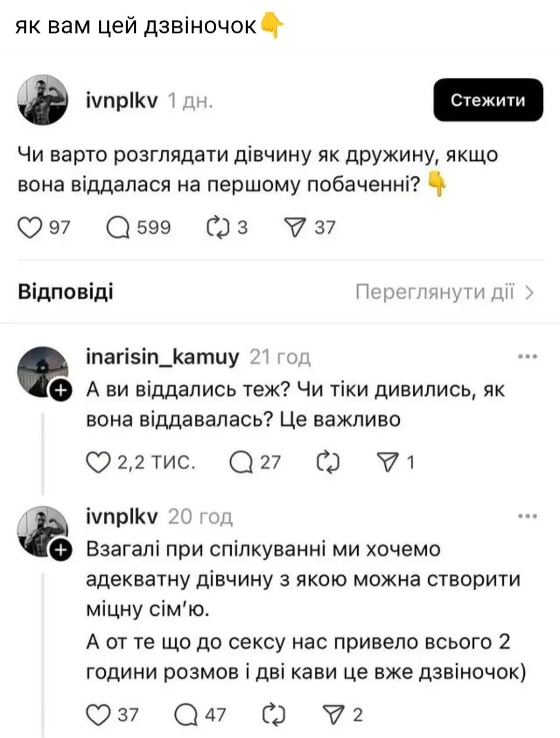The image size is (560, 738).
Task: Repost the inarisin_kamuy reply
Action: [328, 462]
